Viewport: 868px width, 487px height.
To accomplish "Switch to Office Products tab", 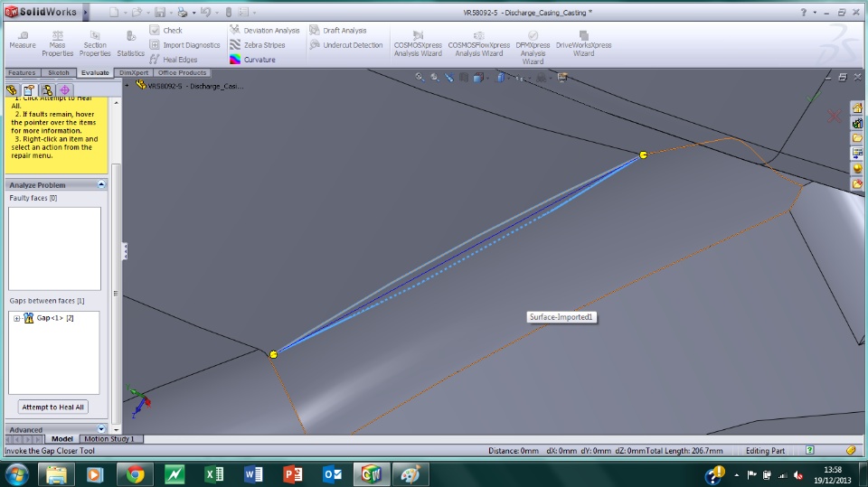I will [x=182, y=72].
